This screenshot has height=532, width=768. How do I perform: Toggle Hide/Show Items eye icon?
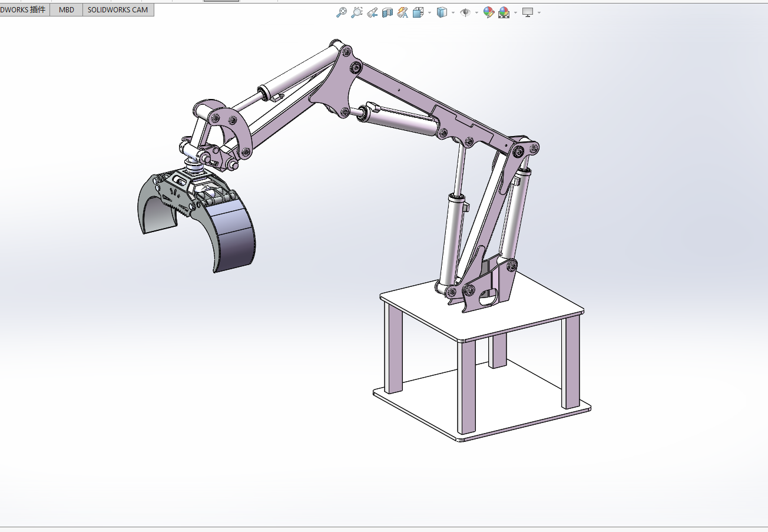(465, 12)
